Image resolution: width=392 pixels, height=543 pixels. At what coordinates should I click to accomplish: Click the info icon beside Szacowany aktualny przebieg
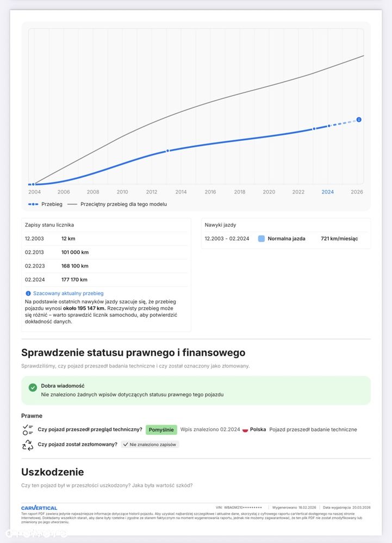pos(28,294)
